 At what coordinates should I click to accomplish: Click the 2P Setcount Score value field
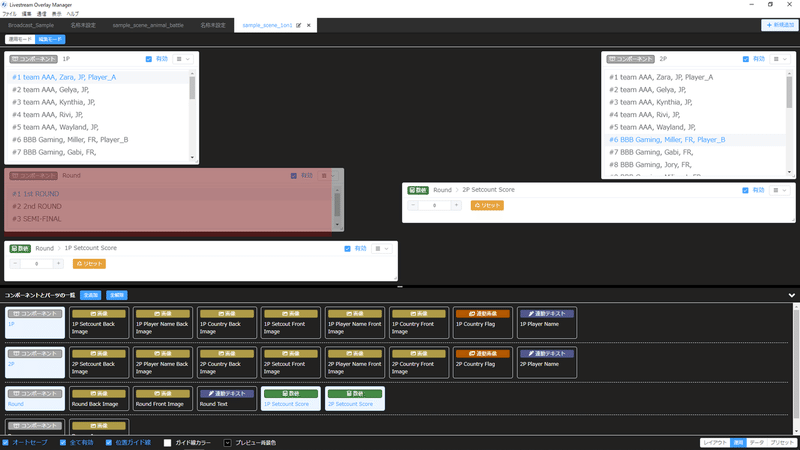(x=434, y=205)
